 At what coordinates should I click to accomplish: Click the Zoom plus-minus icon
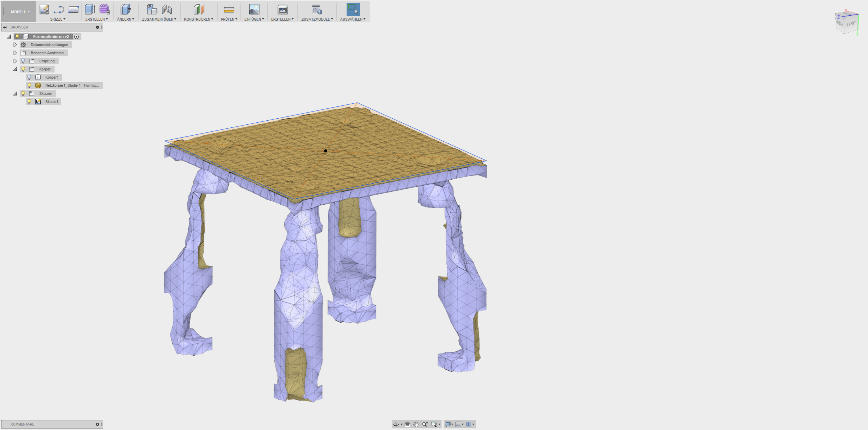[425, 424]
